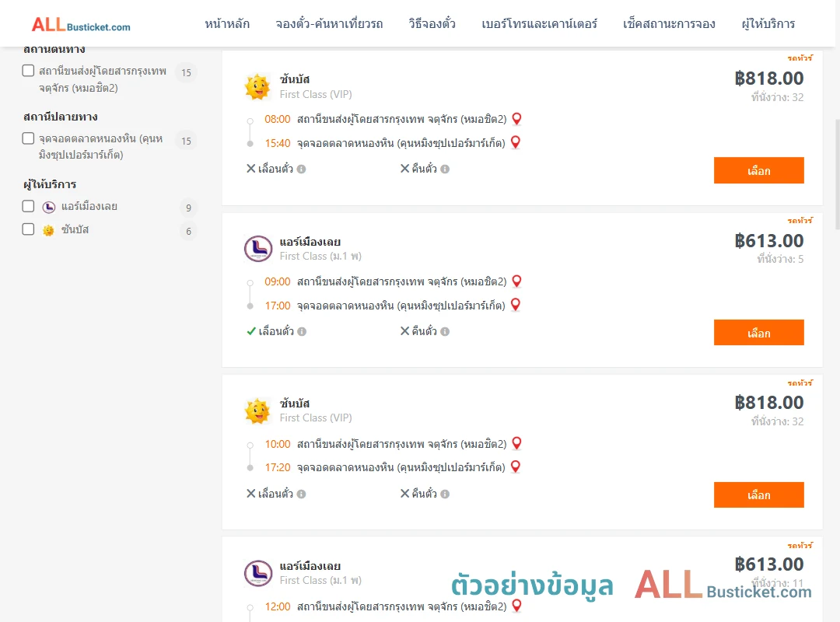Open the จองตั๋ว-ค้นหาเที่ยวรถ menu
This screenshot has height=622, width=840.
coord(329,24)
